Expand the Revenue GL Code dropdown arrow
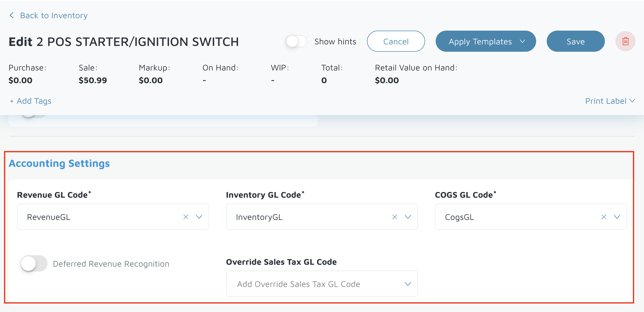 click(x=199, y=217)
